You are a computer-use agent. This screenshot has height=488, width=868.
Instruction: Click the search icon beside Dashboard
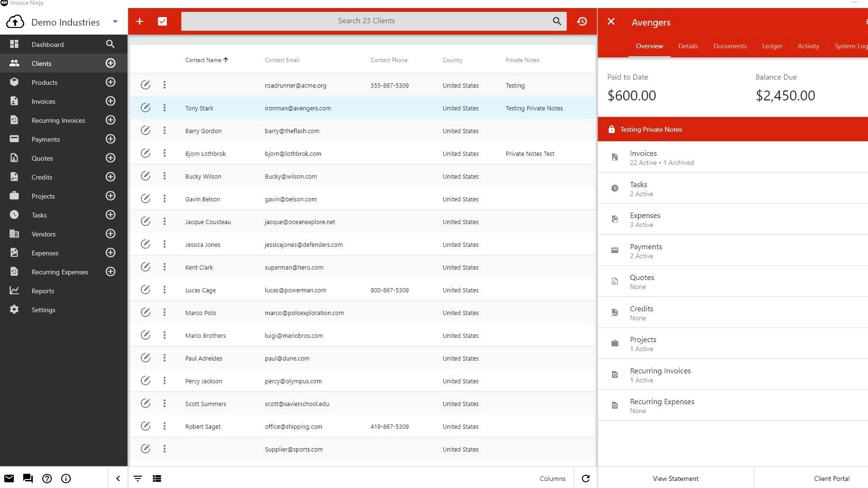point(110,44)
